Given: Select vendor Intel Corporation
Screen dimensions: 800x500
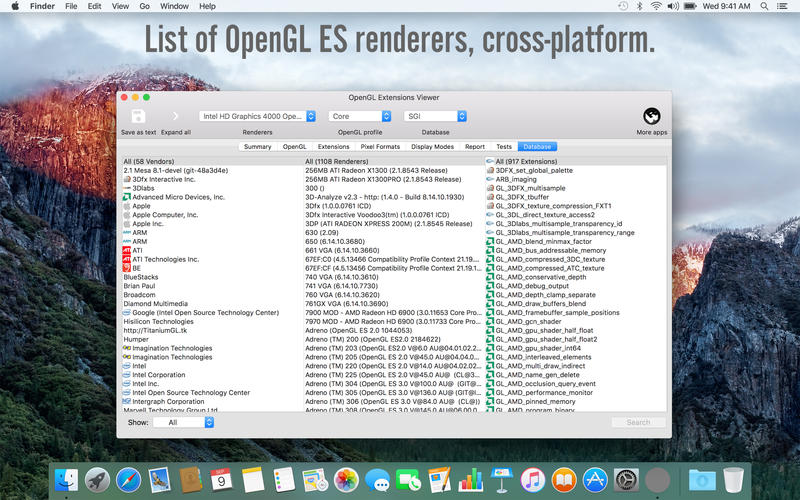Looking at the screenshot, I should point(211,375).
